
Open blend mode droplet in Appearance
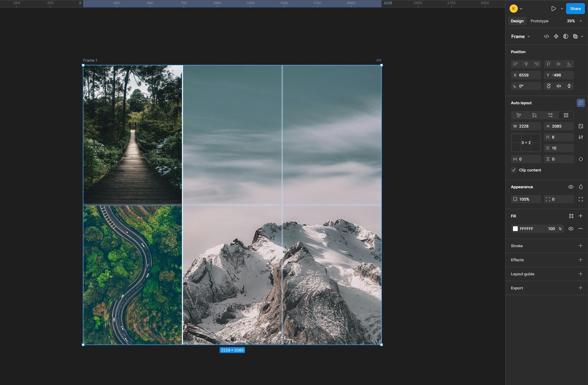pyautogui.click(x=581, y=187)
